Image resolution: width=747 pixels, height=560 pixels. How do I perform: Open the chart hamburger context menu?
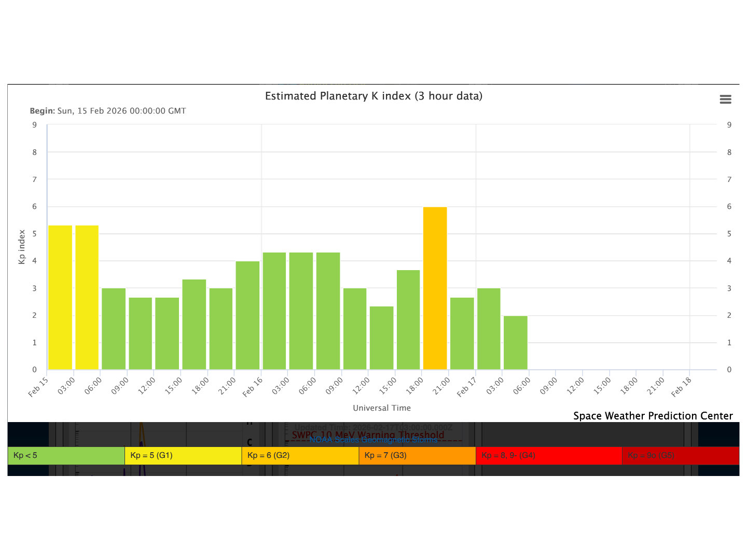[725, 100]
